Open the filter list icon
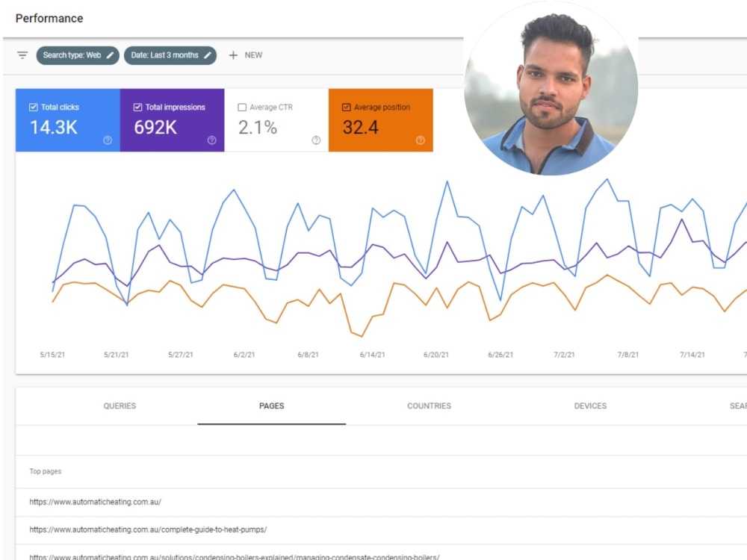 pos(22,55)
